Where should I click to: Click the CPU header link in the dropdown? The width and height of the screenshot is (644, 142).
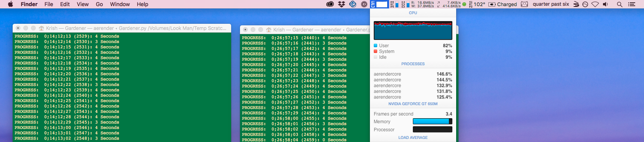(413, 13)
